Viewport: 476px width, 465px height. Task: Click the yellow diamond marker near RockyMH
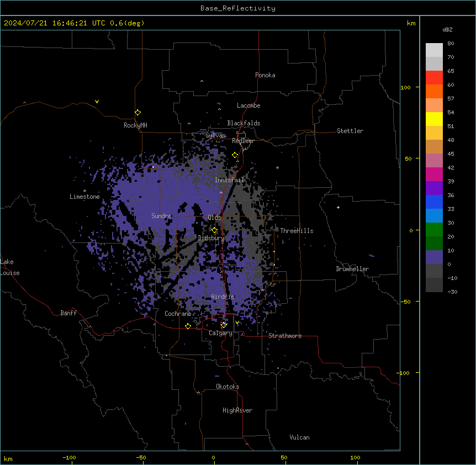click(137, 113)
